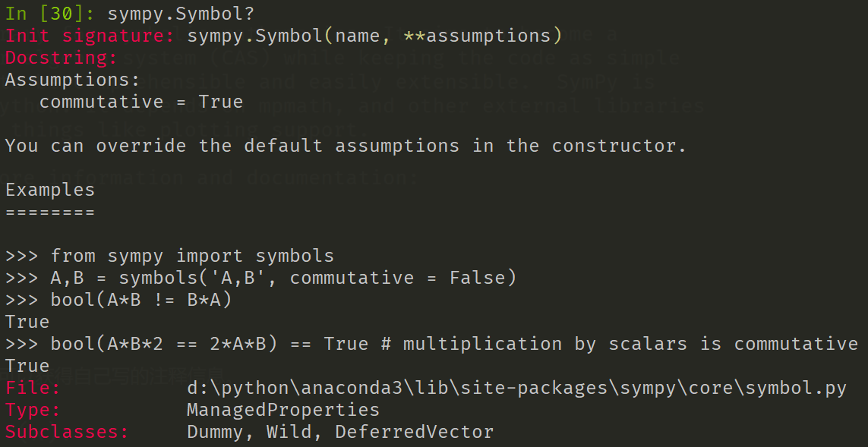Click the DeferredVector subclass name
The width and height of the screenshot is (868, 447).
(x=414, y=433)
